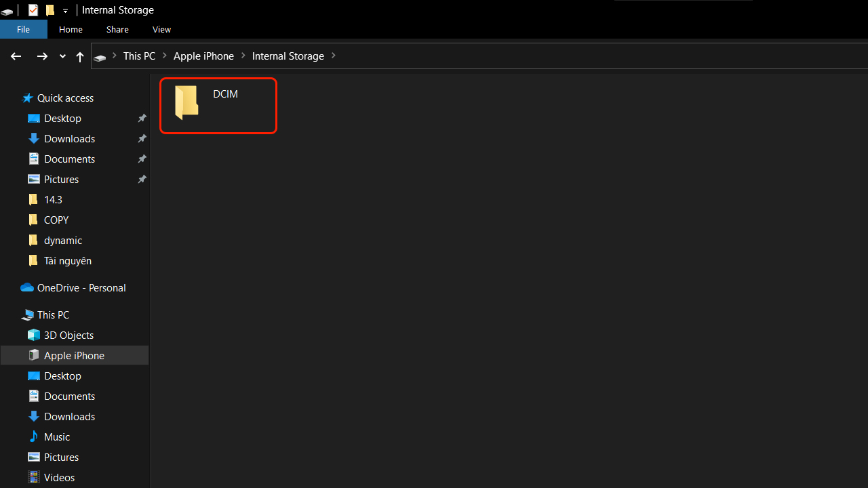Select the Desktop icon under Quick access
868x488 pixels.
pyautogui.click(x=34, y=119)
